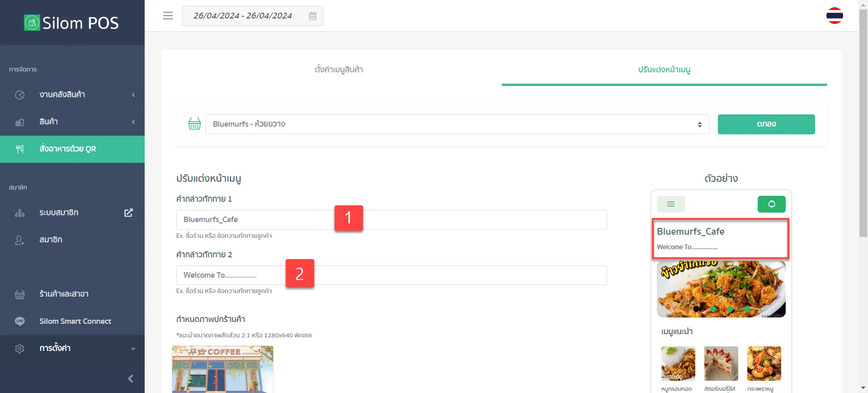
Task: Click the งานคลังสินค้า clock icon
Action: (20, 95)
